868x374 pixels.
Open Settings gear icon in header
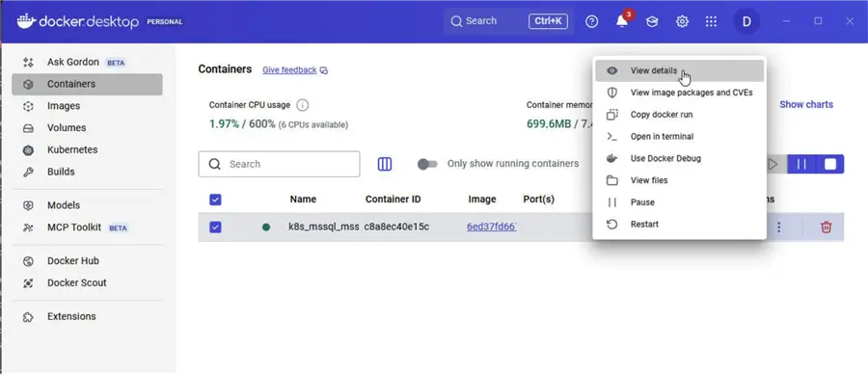682,21
